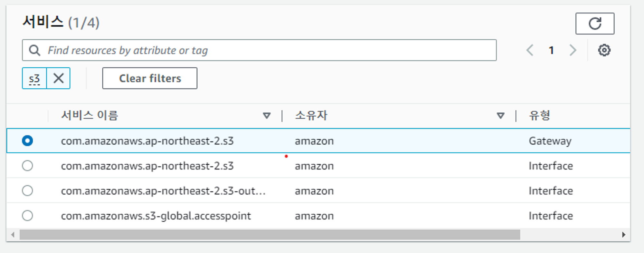Select the s3 Gateway service radio

tap(27, 141)
